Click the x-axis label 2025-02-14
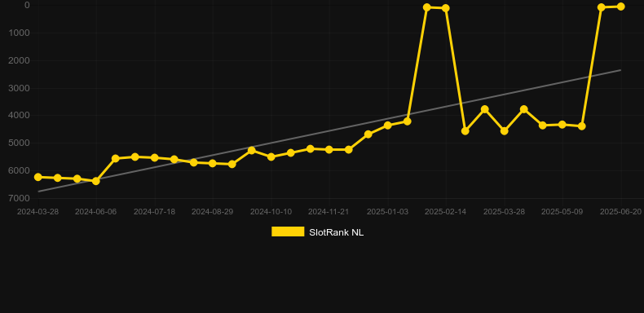 [x=446, y=212]
